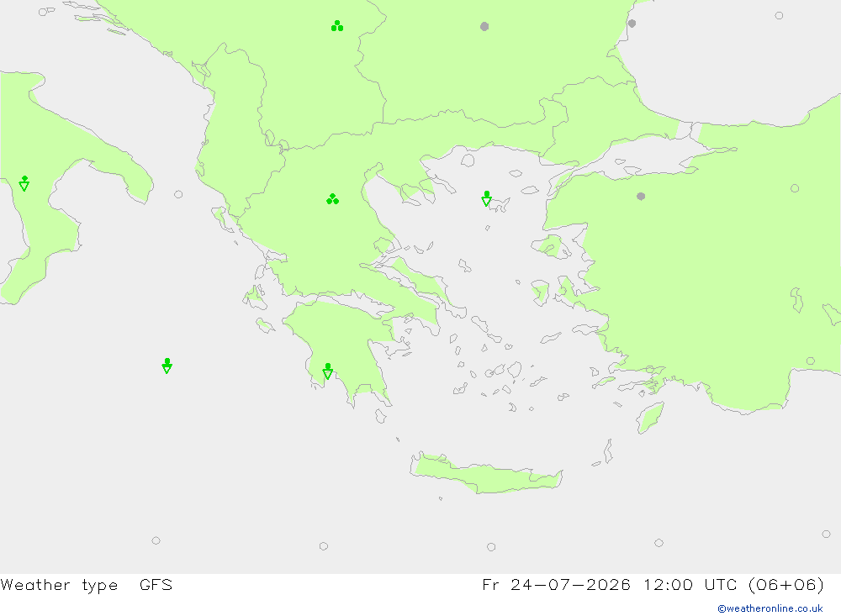The width and height of the screenshot is (841, 616).
Task: Click the three-dot rain symbol over Serbia
Action: (x=337, y=26)
